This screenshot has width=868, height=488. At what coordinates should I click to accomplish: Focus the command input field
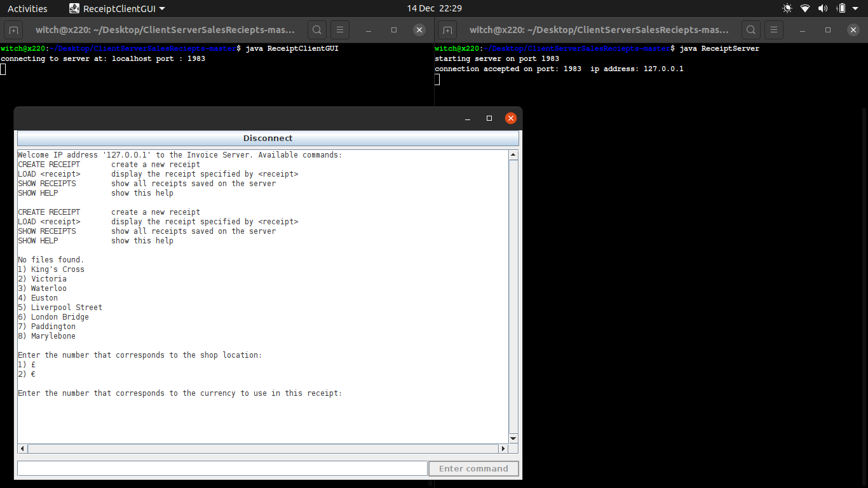pyautogui.click(x=222, y=468)
